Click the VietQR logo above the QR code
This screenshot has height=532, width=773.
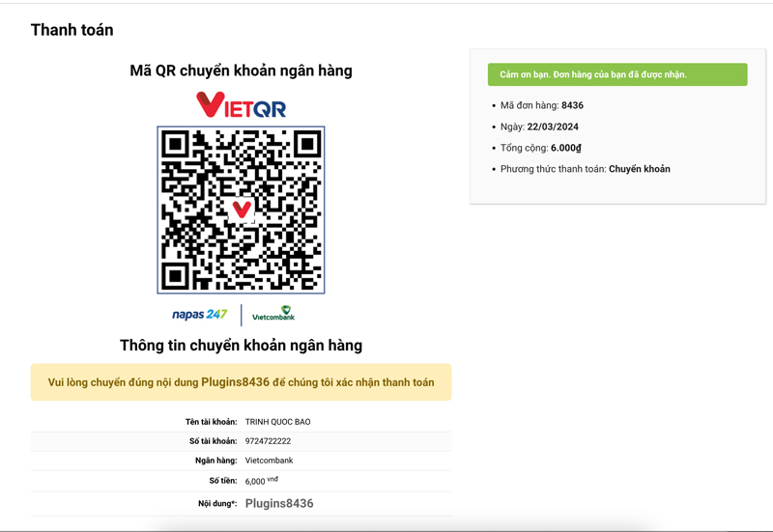click(x=241, y=104)
